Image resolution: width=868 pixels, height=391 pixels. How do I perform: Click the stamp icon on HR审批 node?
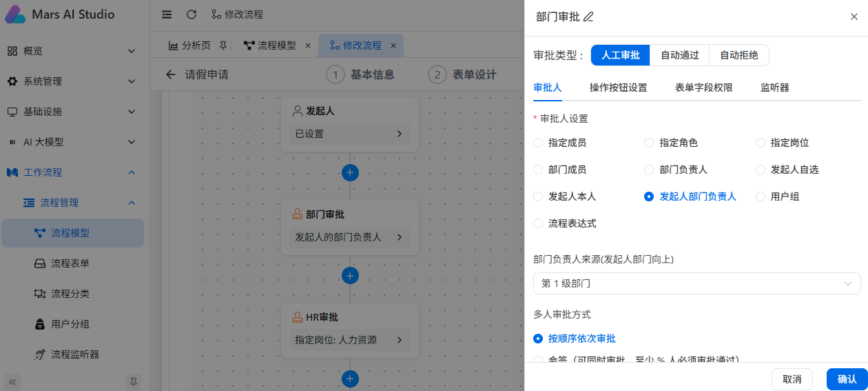point(298,317)
